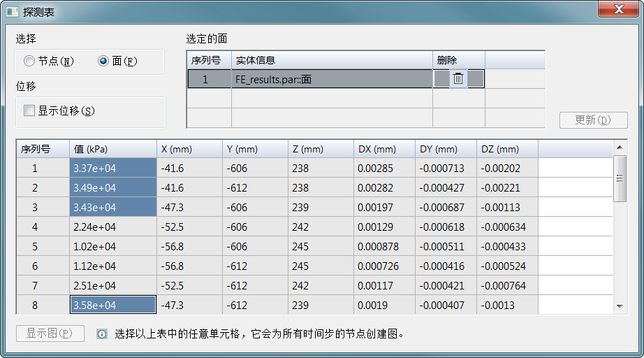The height and width of the screenshot is (358, 644).
Task: Select the 面(F) radio button
Action: (x=103, y=62)
